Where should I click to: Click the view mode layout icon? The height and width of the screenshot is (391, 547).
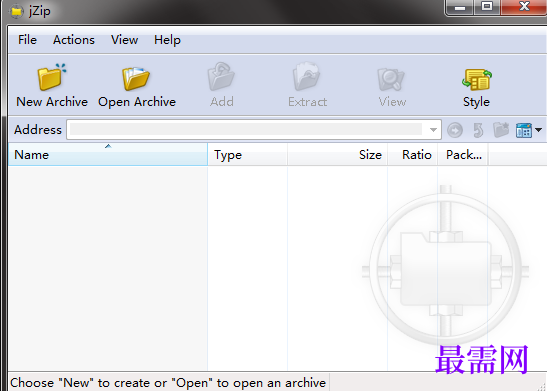tap(524, 130)
